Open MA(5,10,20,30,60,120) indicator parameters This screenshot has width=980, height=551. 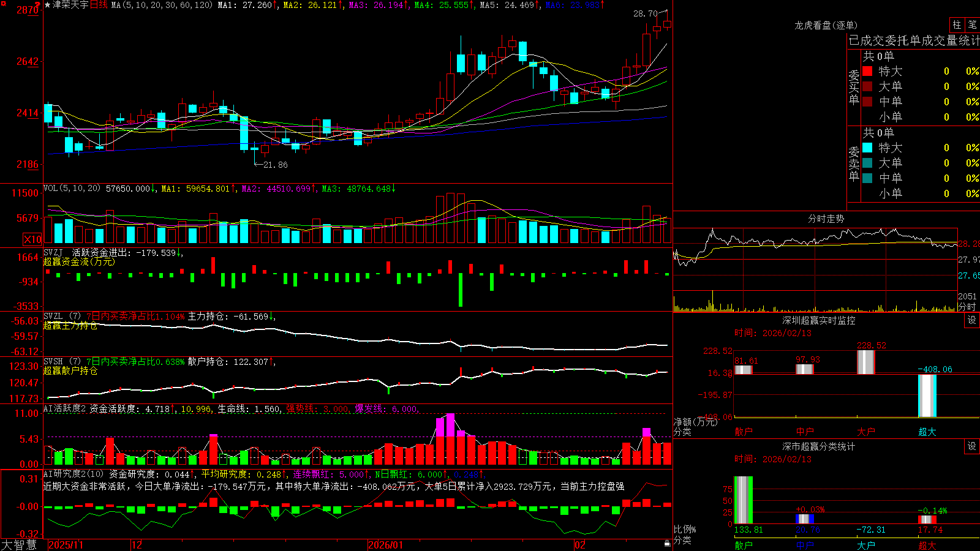pyautogui.click(x=162, y=5)
